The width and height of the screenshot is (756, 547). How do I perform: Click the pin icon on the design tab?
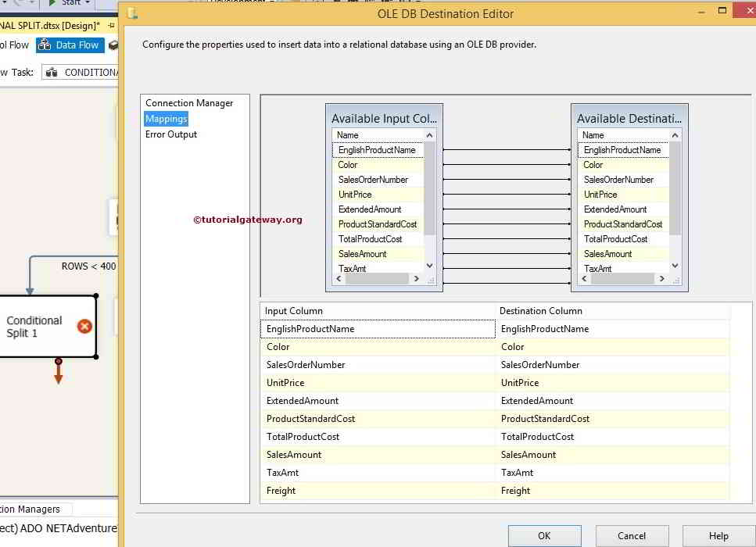(110, 24)
